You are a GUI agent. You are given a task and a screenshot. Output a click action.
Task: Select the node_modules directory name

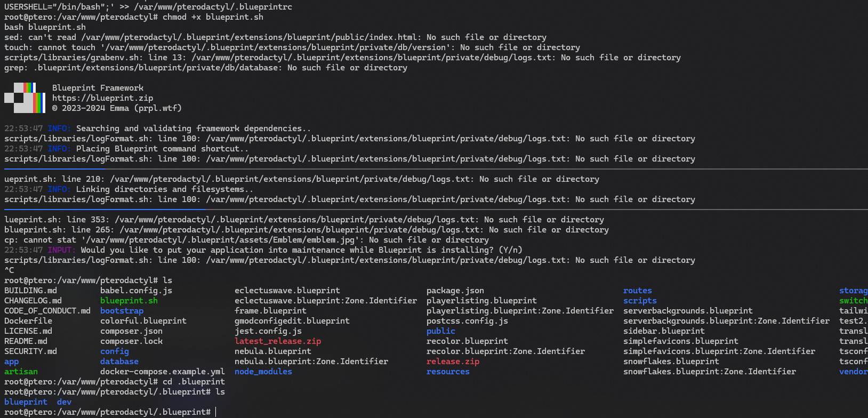click(x=263, y=372)
